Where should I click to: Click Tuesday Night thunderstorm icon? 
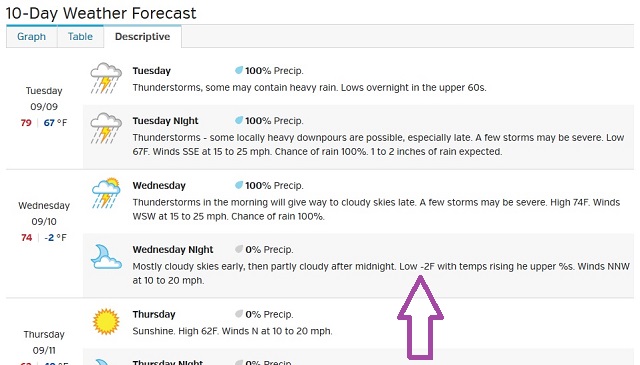(106, 128)
